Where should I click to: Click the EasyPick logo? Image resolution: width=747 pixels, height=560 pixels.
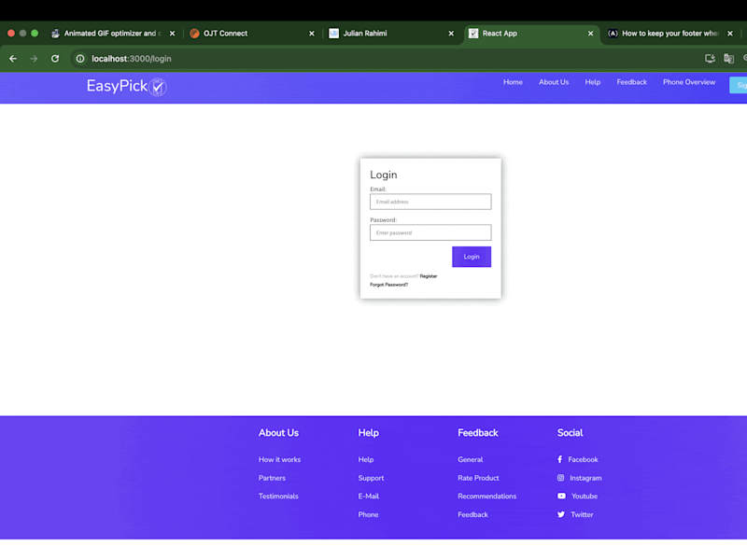[126, 86]
